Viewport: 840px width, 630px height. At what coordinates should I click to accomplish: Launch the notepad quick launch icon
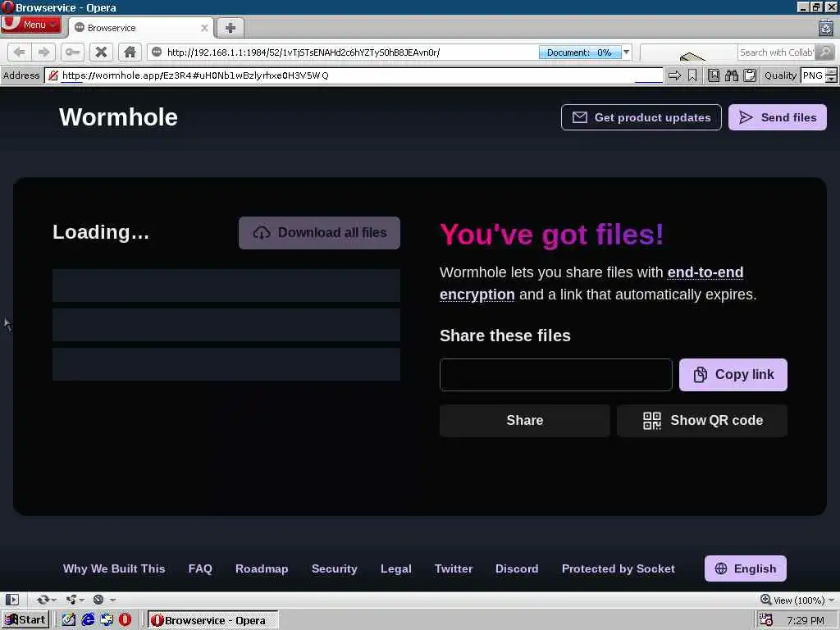[69, 620]
